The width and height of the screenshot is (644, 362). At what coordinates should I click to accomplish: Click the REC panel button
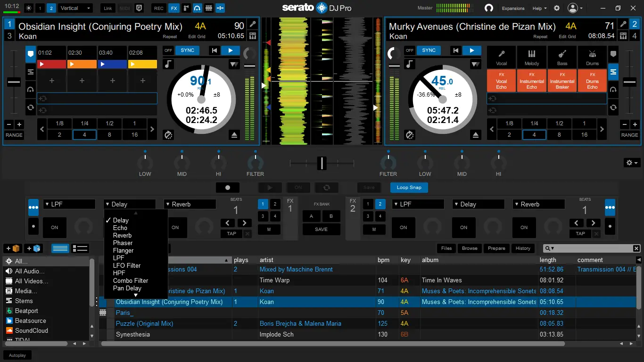(x=159, y=8)
